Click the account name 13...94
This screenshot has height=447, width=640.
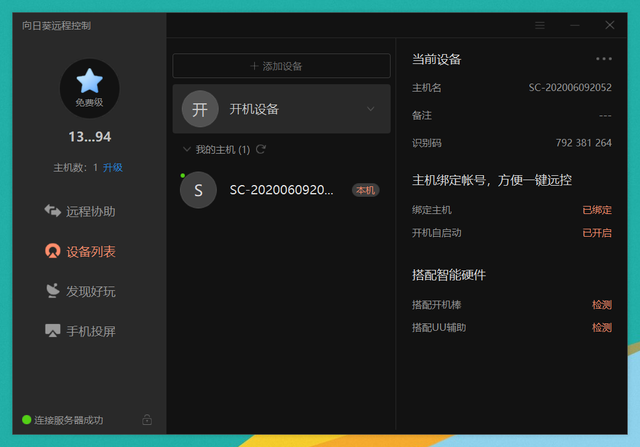pyautogui.click(x=89, y=137)
